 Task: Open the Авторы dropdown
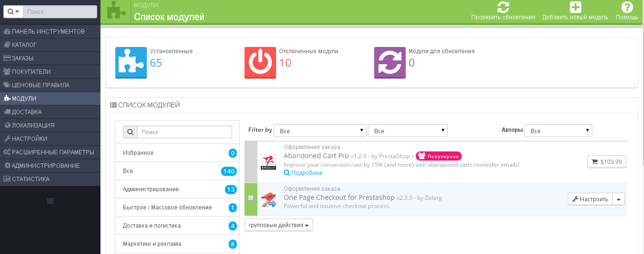(x=558, y=131)
